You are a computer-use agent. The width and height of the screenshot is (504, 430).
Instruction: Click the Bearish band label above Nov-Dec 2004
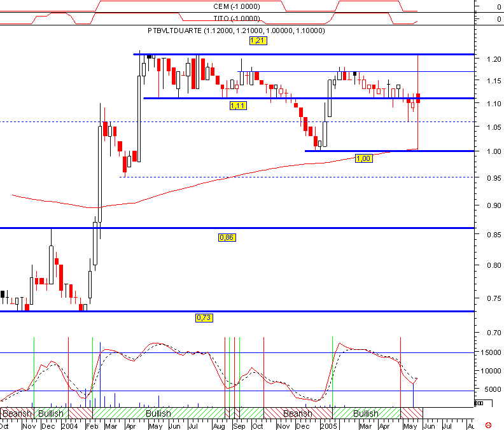(298, 413)
